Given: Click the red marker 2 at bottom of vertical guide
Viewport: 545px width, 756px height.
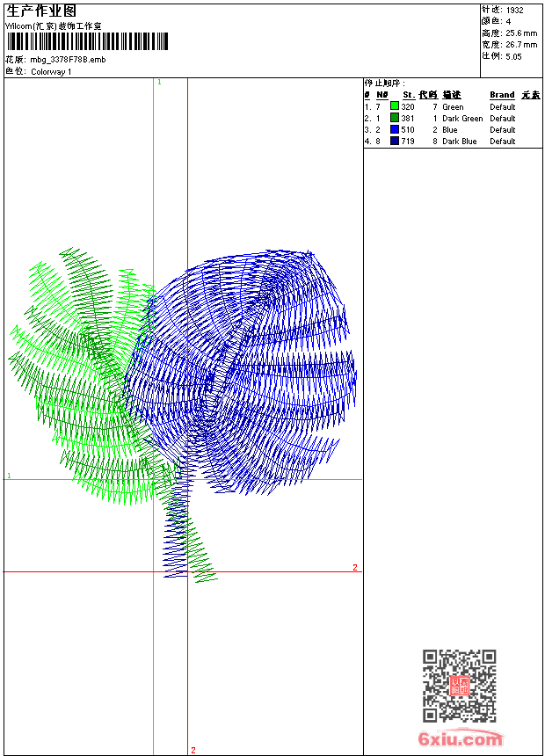Looking at the screenshot, I should (193, 750).
